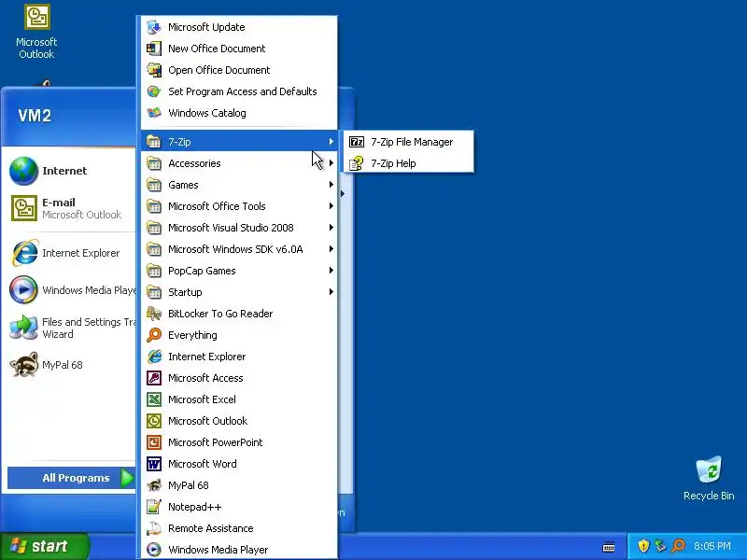Viewport: 747px width, 560px height.
Task: Launch Windows Catalog
Action: 239,113
